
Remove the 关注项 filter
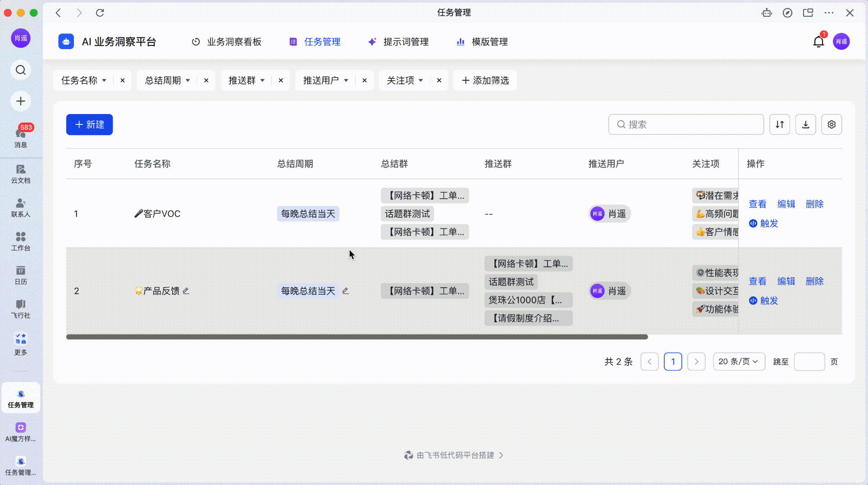(x=439, y=80)
